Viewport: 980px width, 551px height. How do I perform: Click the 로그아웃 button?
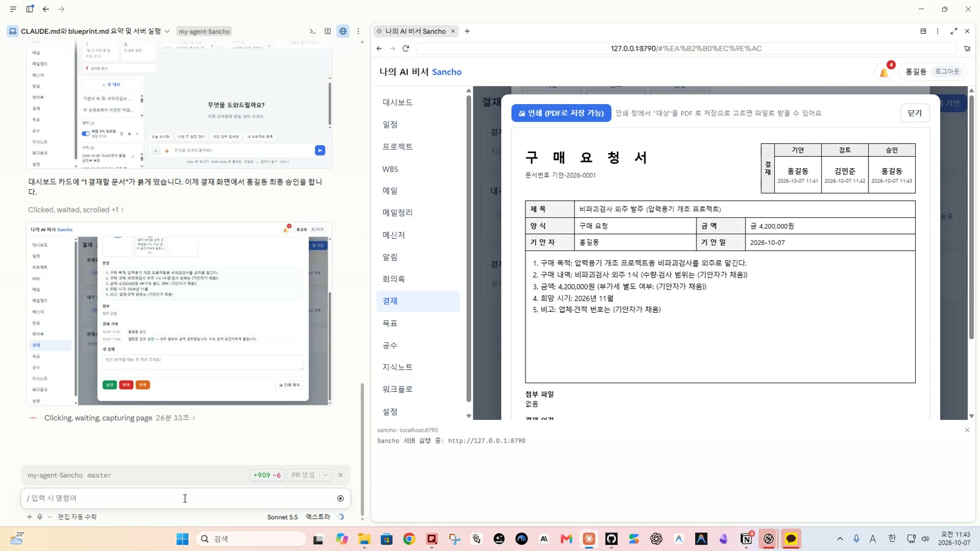pos(947,72)
